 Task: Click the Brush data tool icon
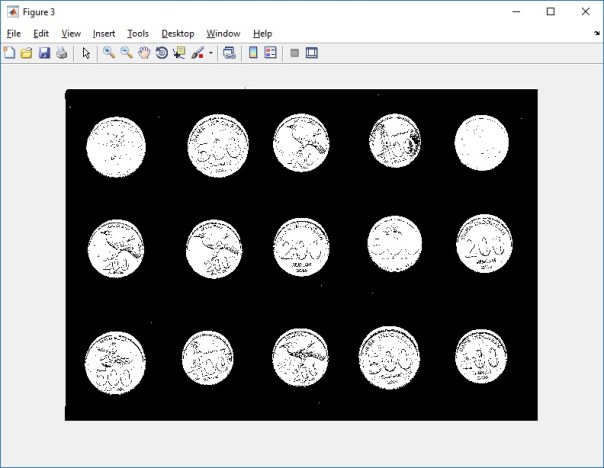click(197, 53)
